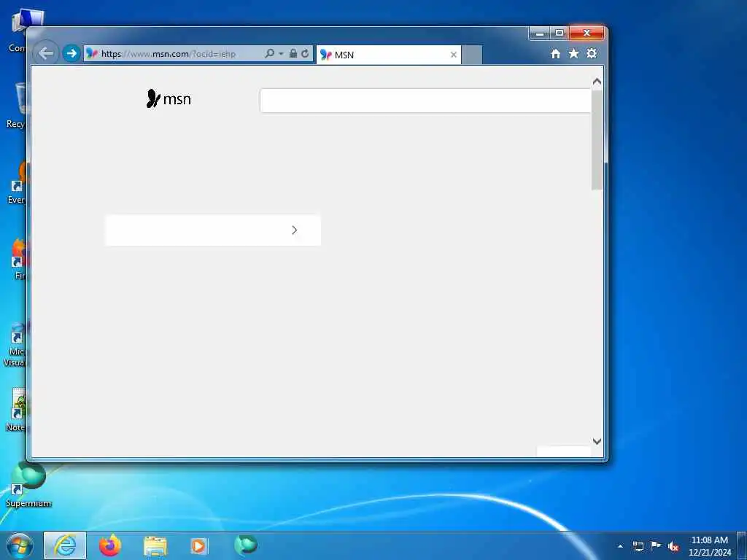Open Action Center flag icon
This screenshot has height=560, width=747.
[656, 545]
